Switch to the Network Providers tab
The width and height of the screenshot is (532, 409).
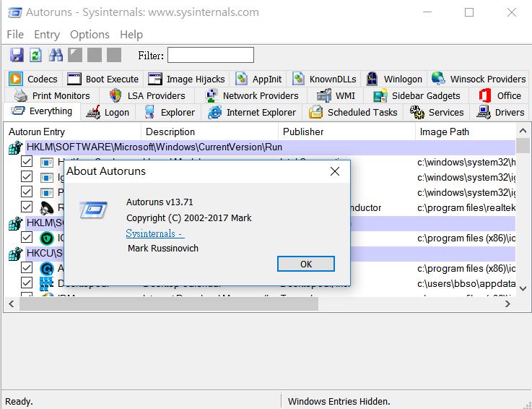251,95
